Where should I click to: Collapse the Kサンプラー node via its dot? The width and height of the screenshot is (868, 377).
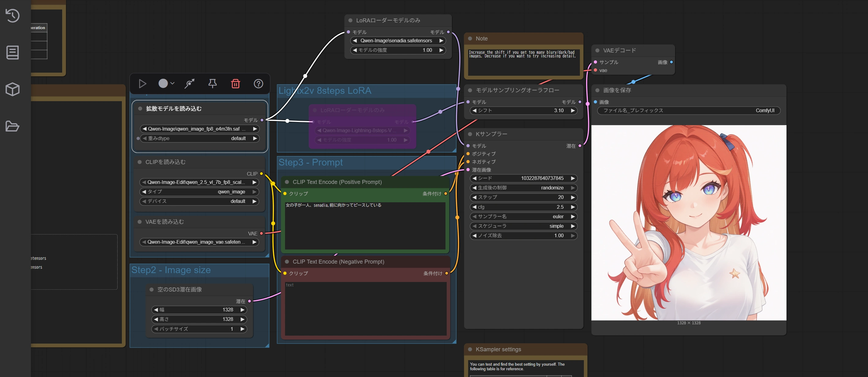pos(470,134)
